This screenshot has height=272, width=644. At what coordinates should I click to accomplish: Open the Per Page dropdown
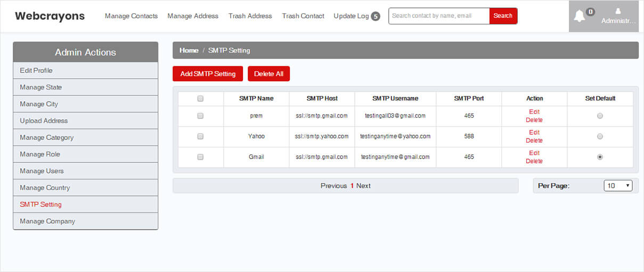click(618, 186)
